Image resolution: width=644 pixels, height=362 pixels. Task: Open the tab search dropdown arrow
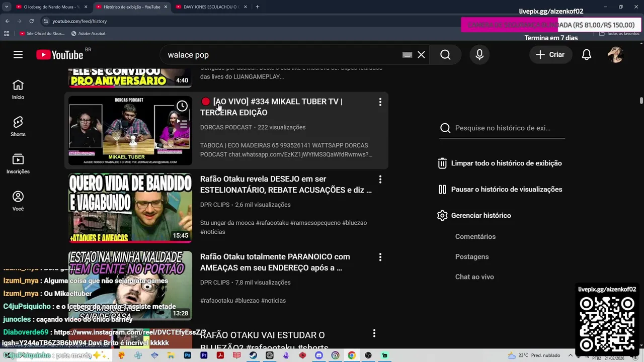click(7, 7)
